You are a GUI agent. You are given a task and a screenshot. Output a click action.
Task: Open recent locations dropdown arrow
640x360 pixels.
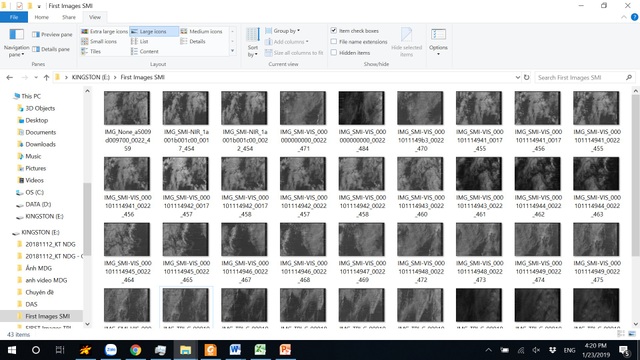point(36,78)
